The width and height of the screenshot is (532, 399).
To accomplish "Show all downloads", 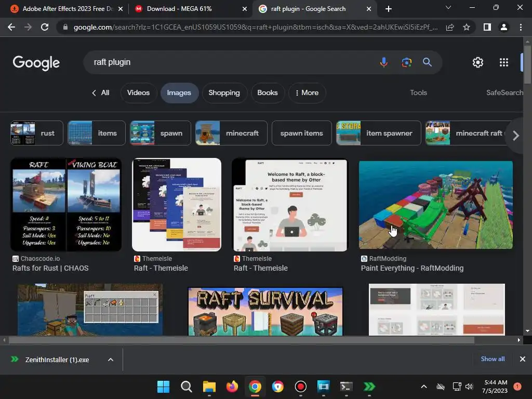I will click(x=493, y=359).
